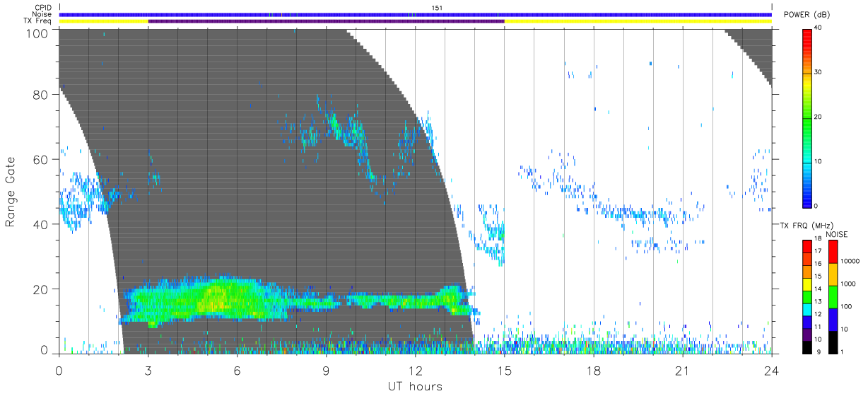The height and width of the screenshot is (401, 868).
Task: Click the Noise row label at top left
Action: [42, 14]
